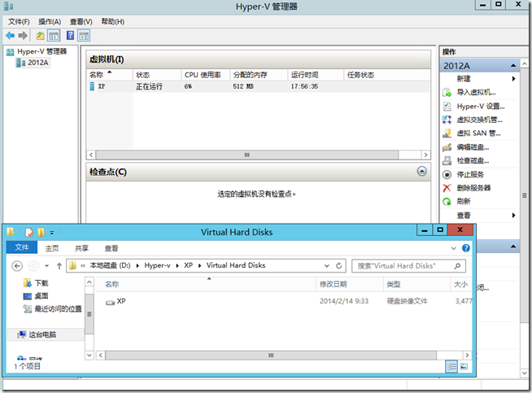Toggle the action pane icon in Hyper-V toolbar
The width and height of the screenshot is (532, 393).
click(x=84, y=35)
